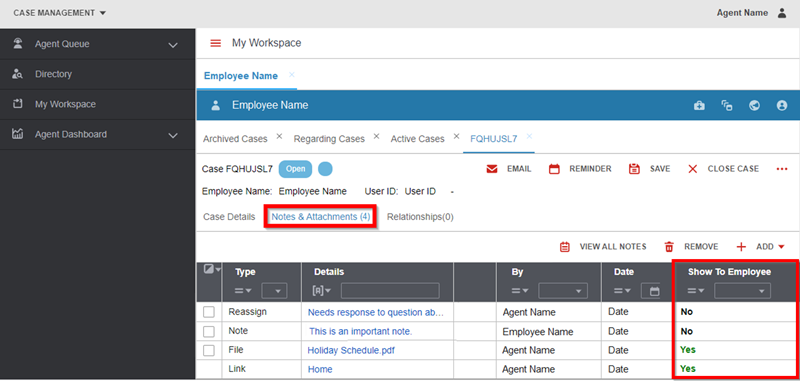Expand the Agent Queue chevron
The width and height of the screenshot is (800, 381).
pos(173,45)
